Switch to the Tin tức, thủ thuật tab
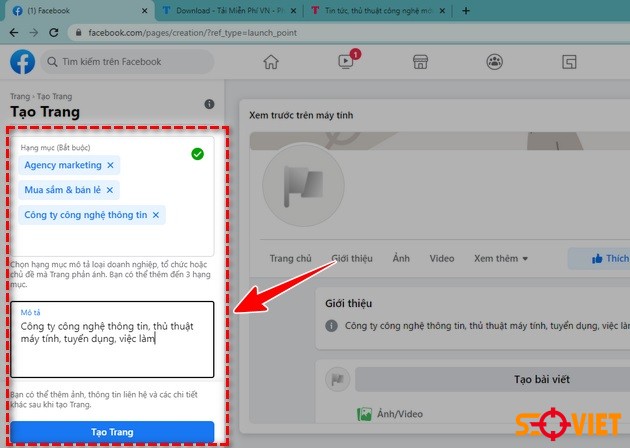The height and width of the screenshot is (448, 630). click(376, 11)
